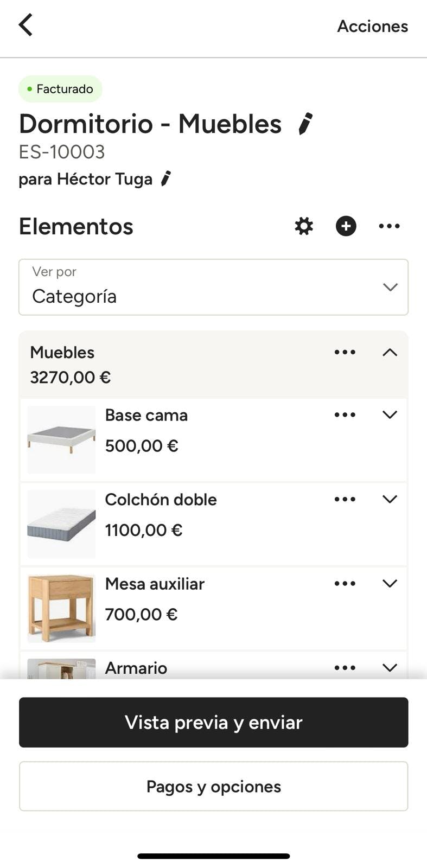Expand Colchón doble item details
The height and width of the screenshot is (868, 427).
tap(390, 499)
